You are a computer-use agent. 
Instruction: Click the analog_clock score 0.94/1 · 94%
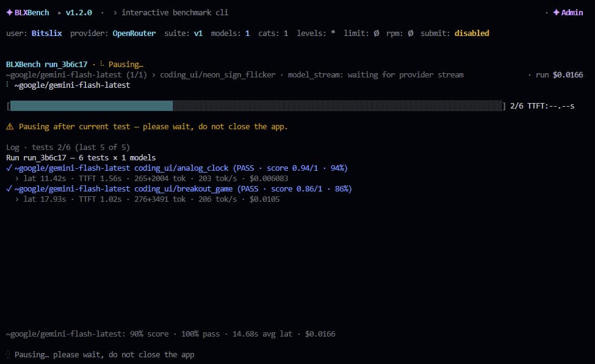[307, 168]
